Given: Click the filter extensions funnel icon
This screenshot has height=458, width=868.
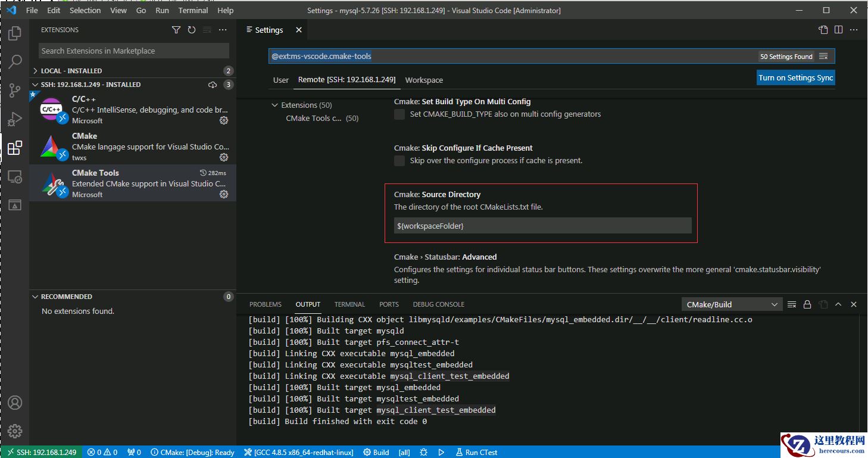Looking at the screenshot, I should pyautogui.click(x=176, y=30).
